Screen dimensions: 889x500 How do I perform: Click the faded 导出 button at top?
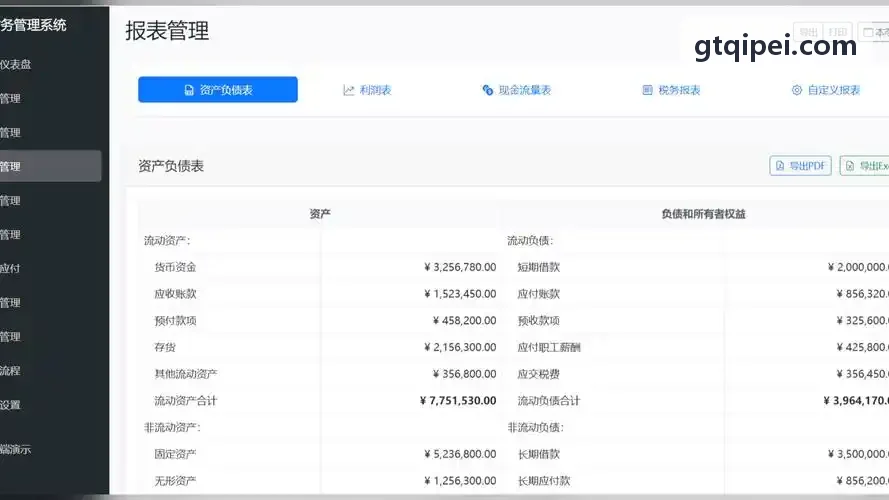[808, 32]
